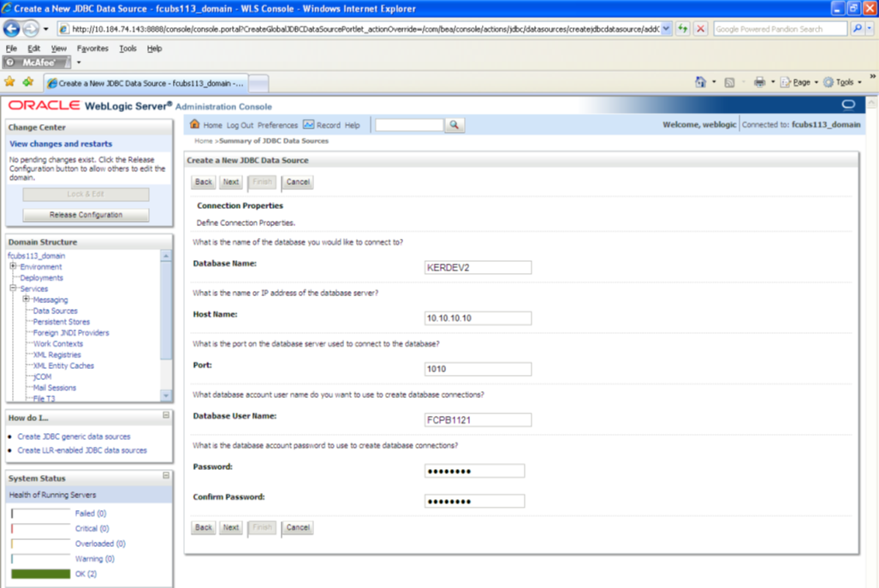Click the bottom Back button
The image size is (879, 588).
(204, 527)
